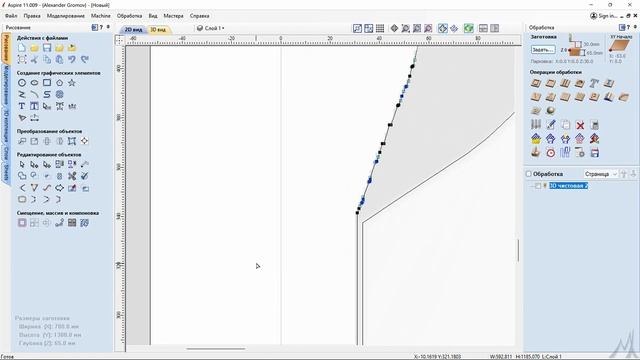Screen dimensions: 640x360
Task: Select the Text tool letter T
Action: click(22, 106)
